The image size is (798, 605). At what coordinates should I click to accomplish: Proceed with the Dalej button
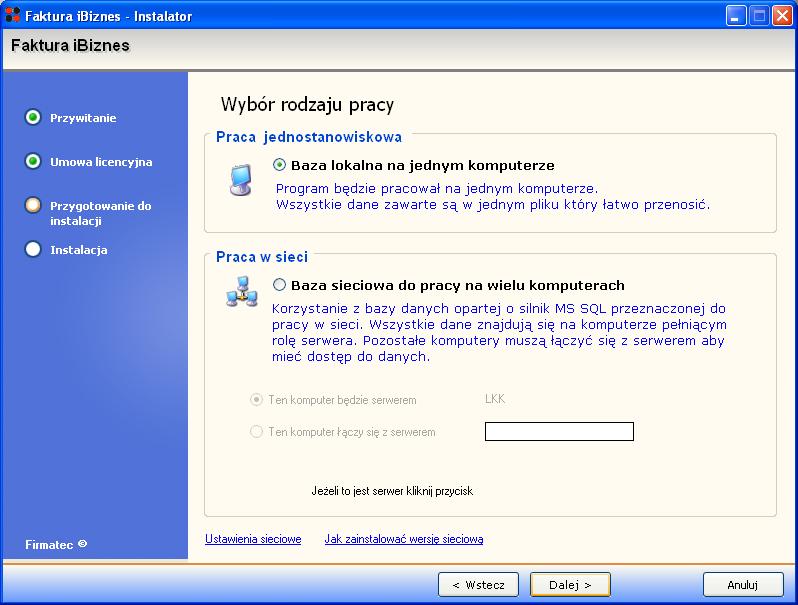coord(570,585)
